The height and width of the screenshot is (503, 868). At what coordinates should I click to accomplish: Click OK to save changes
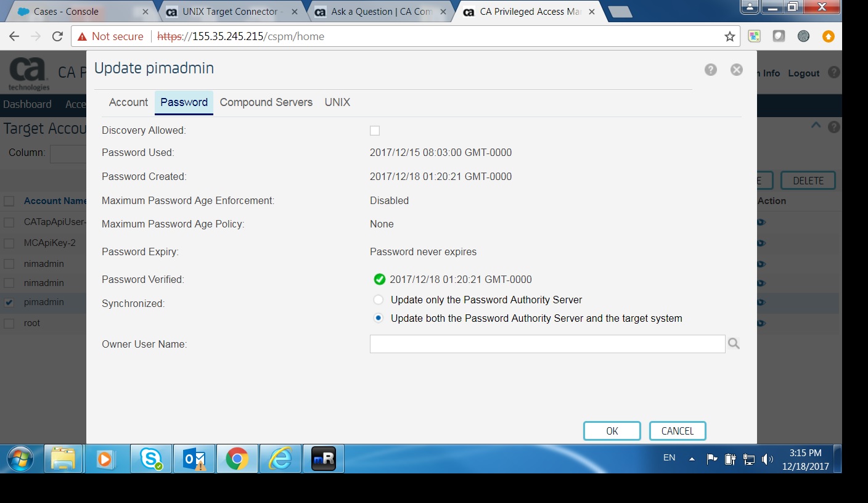coord(612,431)
